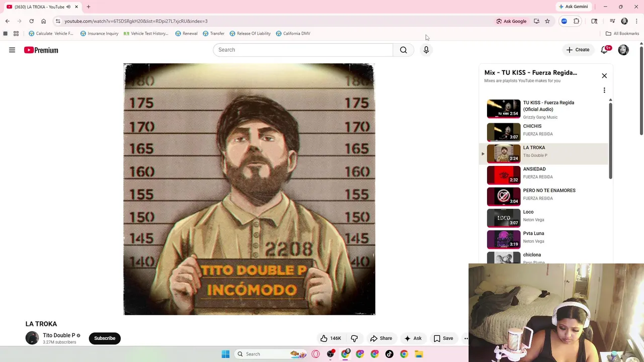Screen dimensions: 644x362
Task: Subscribe to Tito Double P
Action: pos(105,338)
